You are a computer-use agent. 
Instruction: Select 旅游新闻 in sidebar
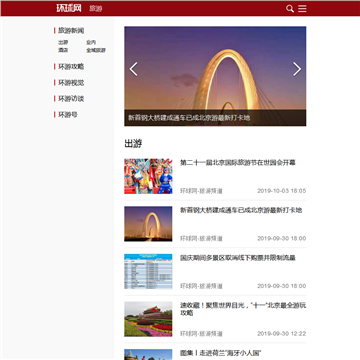(x=71, y=31)
